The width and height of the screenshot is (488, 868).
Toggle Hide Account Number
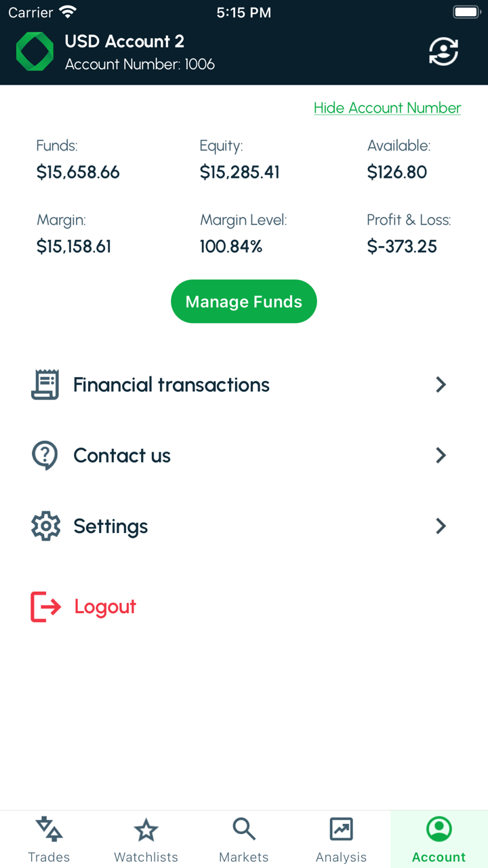pos(387,108)
